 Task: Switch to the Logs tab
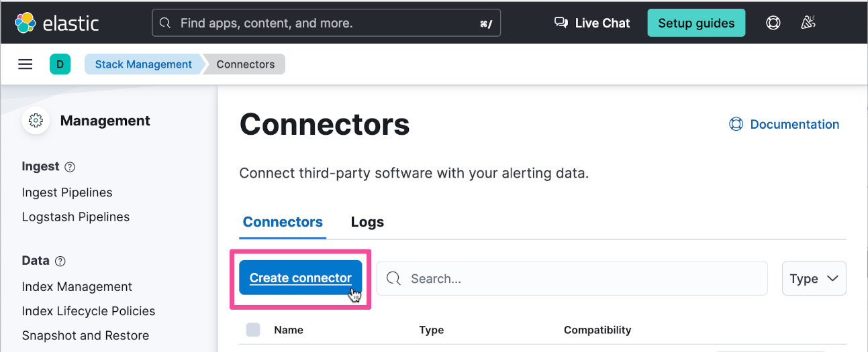(367, 222)
